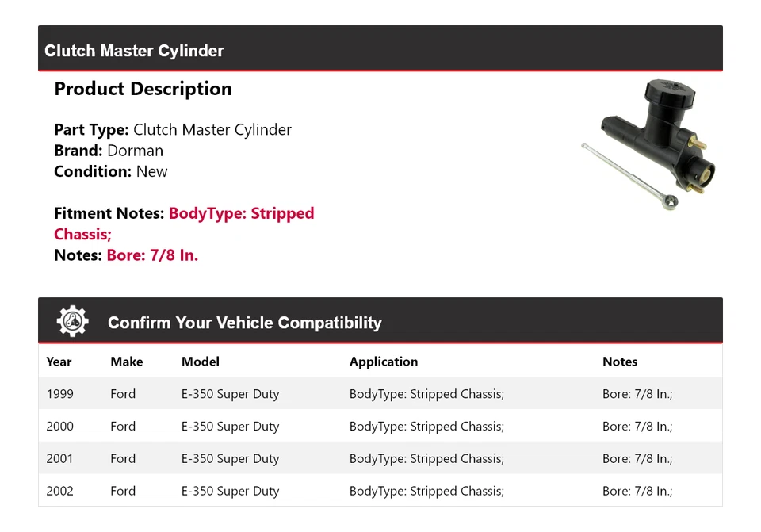This screenshot has height=532, width=761.
Task: Click the Application column header
Action: click(x=383, y=362)
